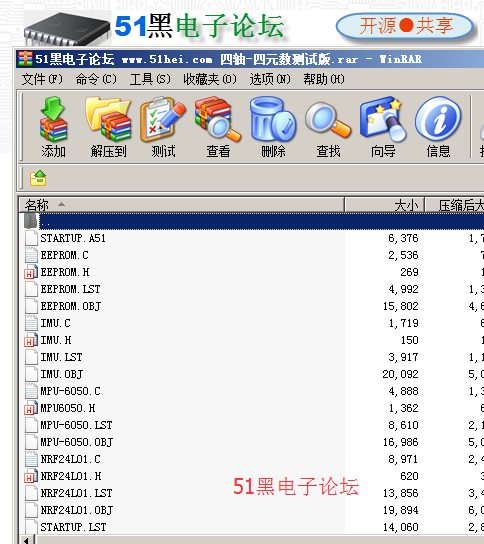This screenshot has width=484, height=544.
Task: Go up one folder level icon
Action: [38, 178]
